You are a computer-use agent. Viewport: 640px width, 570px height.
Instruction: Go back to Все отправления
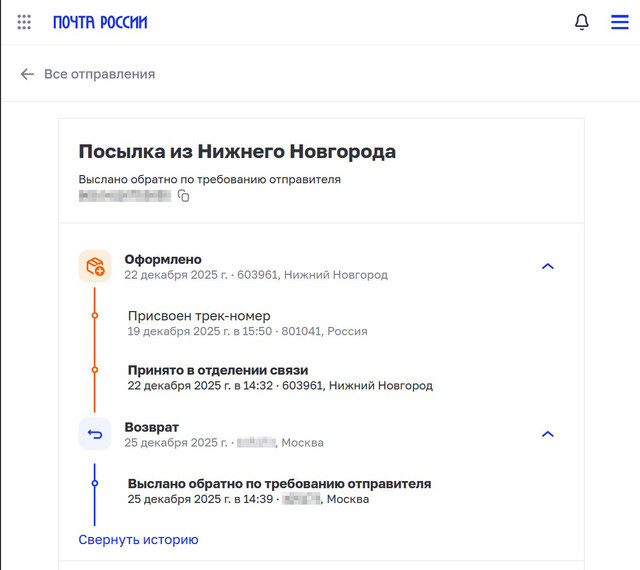click(x=99, y=74)
